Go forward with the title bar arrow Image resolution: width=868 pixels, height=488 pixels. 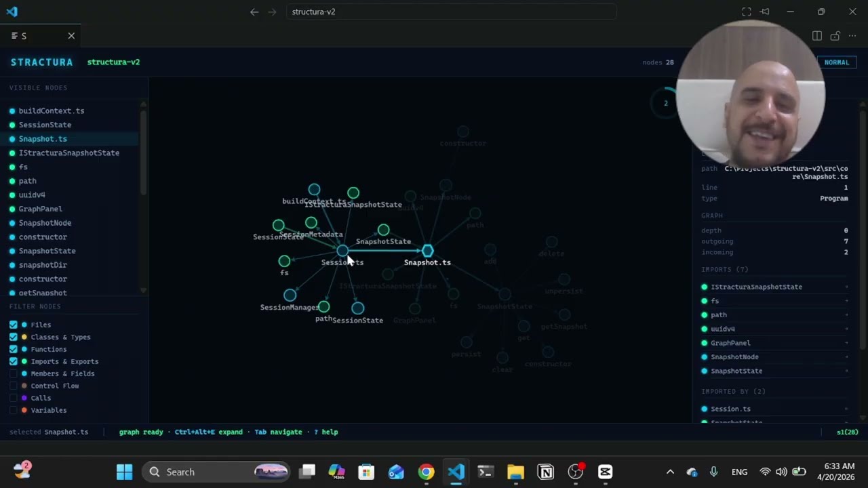272,12
